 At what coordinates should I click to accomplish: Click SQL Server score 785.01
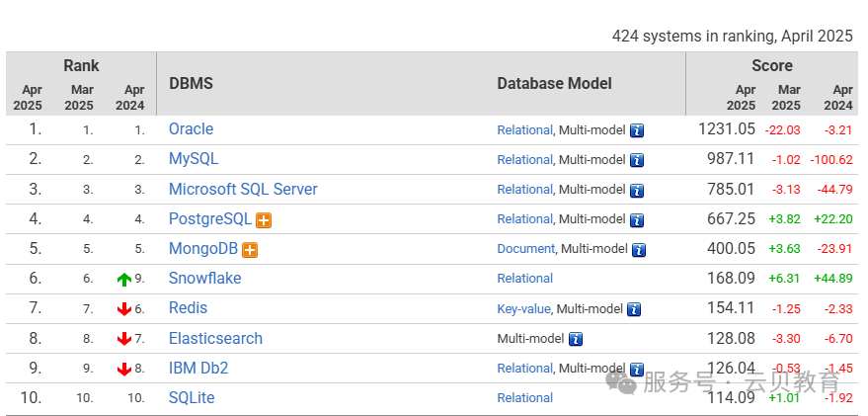pos(731,189)
